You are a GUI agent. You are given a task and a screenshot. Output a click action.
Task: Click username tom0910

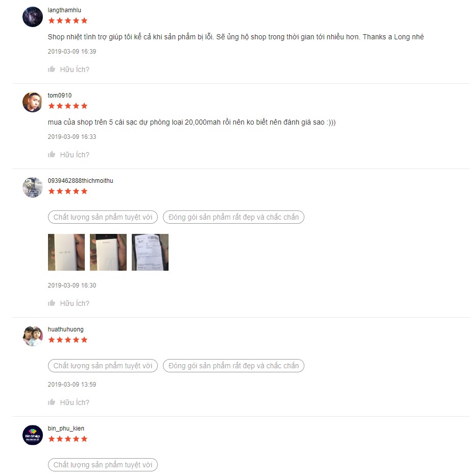(x=59, y=96)
